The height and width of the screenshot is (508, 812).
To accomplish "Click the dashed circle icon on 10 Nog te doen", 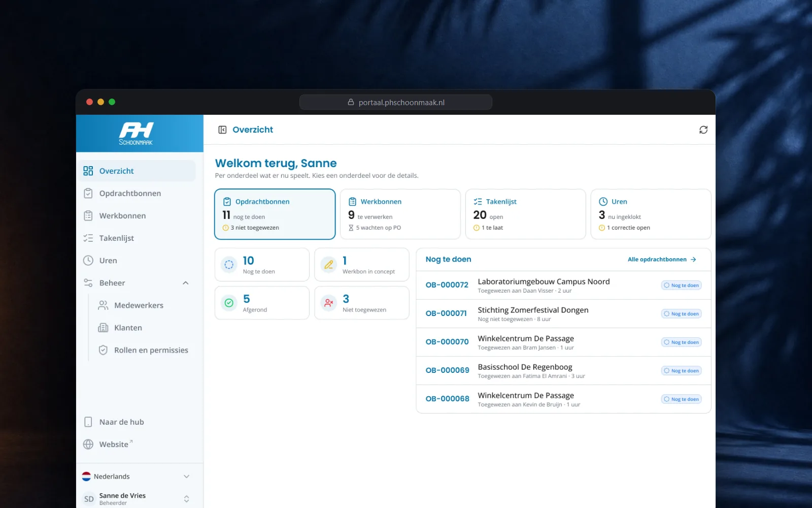I will point(229,264).
